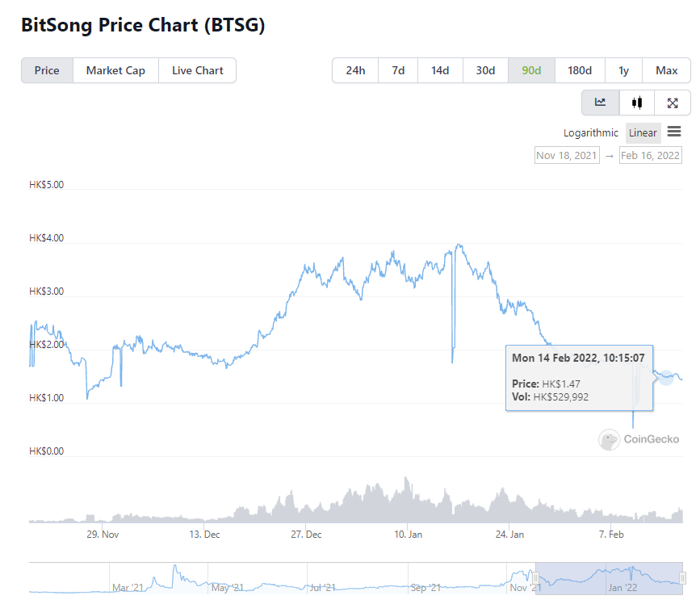Click the HK$1.00 axis label

[x=47, y=398]
